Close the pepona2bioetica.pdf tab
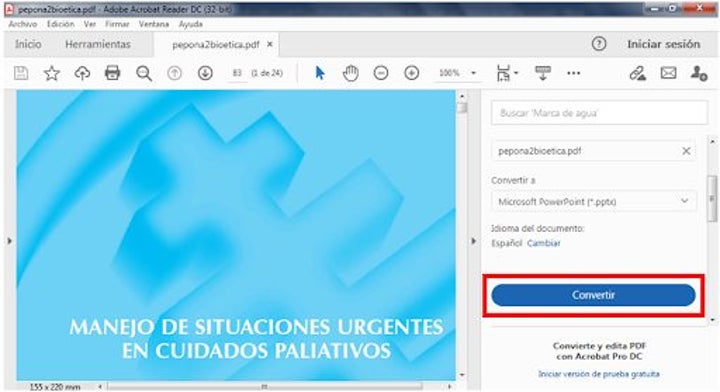Viewport: 720px width, 392px height. (x=270, y=44)
